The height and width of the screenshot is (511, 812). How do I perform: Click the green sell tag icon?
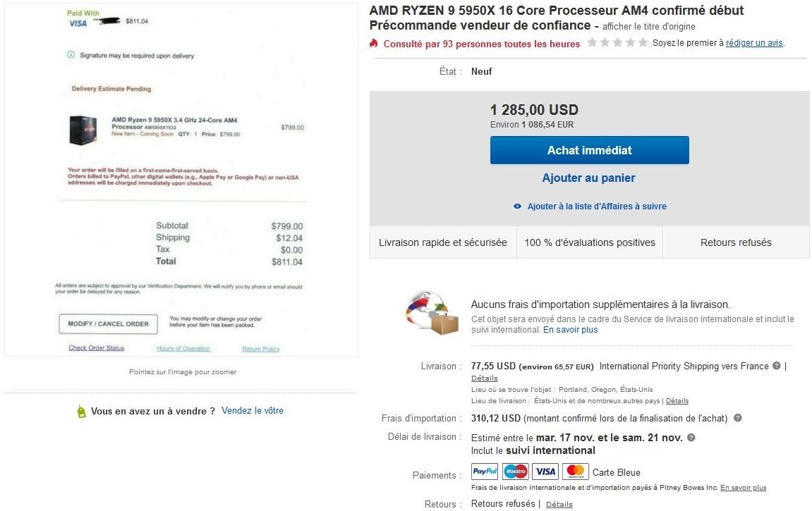coord(82,412)
